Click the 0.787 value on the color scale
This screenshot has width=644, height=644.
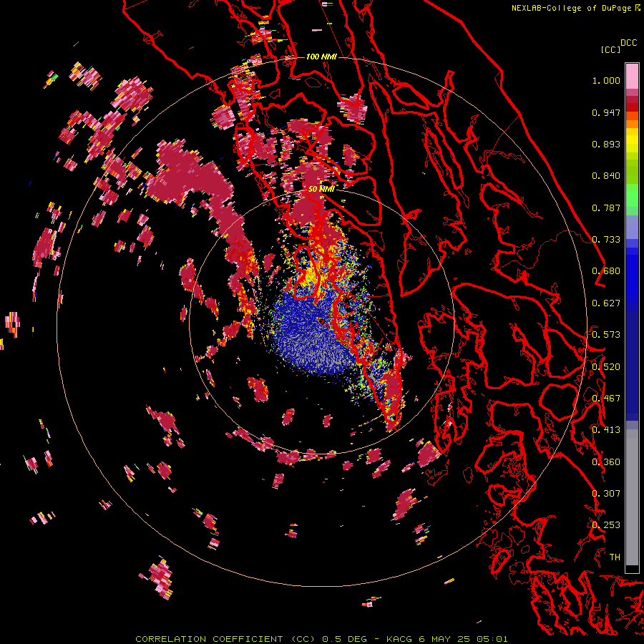tap(606, 208)
